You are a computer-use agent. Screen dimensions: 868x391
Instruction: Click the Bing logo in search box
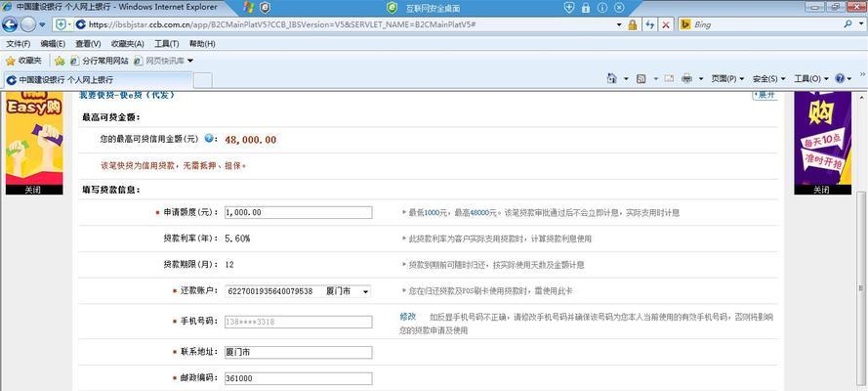(684, 24)
